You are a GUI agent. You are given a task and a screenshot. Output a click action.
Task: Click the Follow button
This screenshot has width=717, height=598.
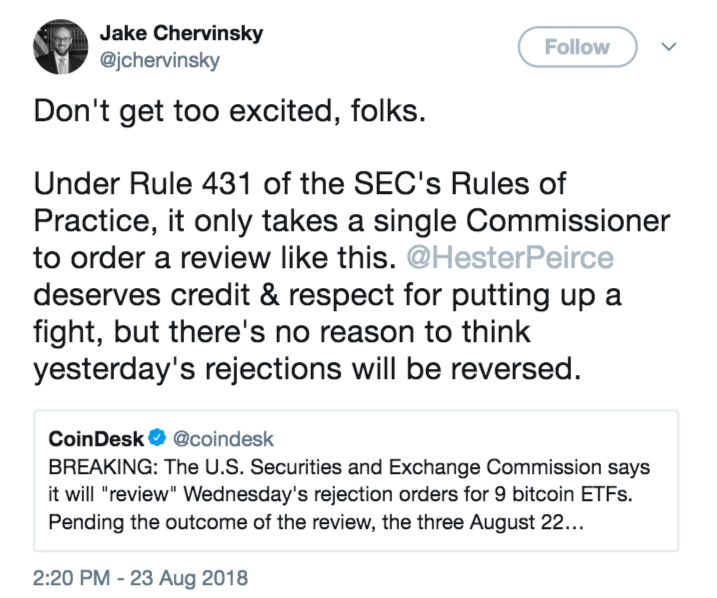[577, 46]
